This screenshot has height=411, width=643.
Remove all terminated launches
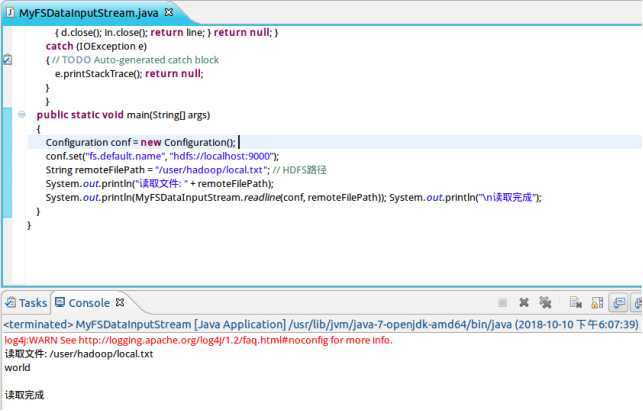tap(545, 303)
